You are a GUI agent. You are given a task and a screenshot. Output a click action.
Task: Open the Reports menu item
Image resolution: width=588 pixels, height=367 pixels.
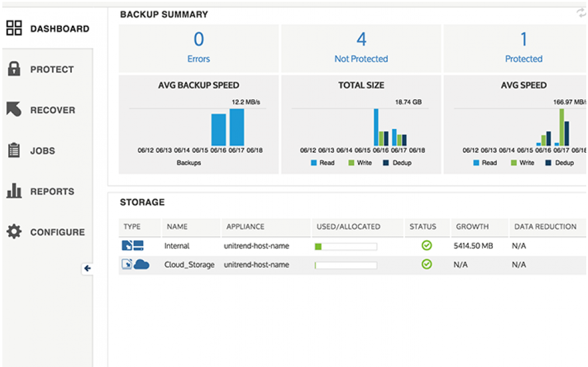[x=52, y=191]
